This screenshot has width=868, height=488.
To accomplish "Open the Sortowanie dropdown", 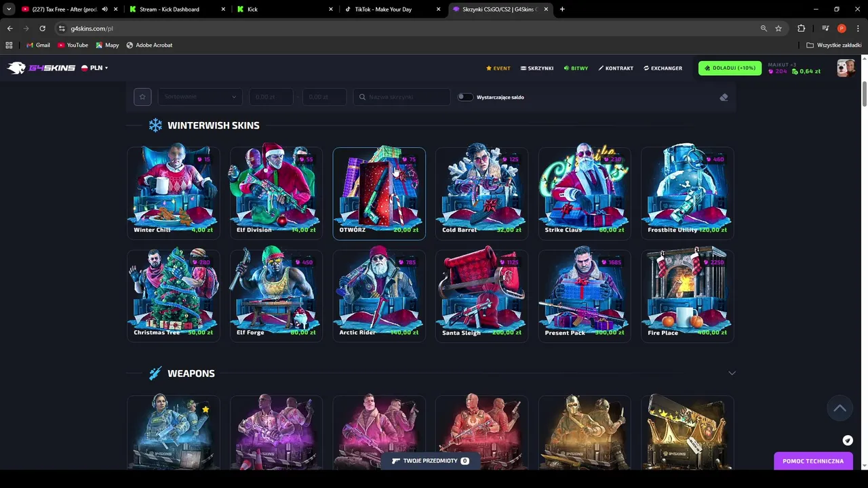I will pos(200,97).
